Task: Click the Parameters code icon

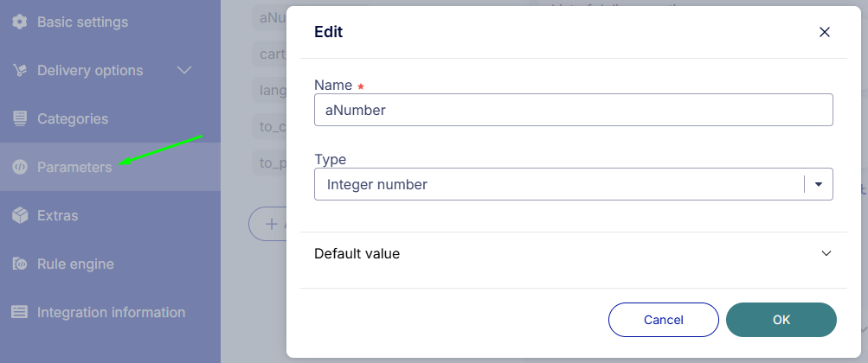Action: tap(20, 167)
